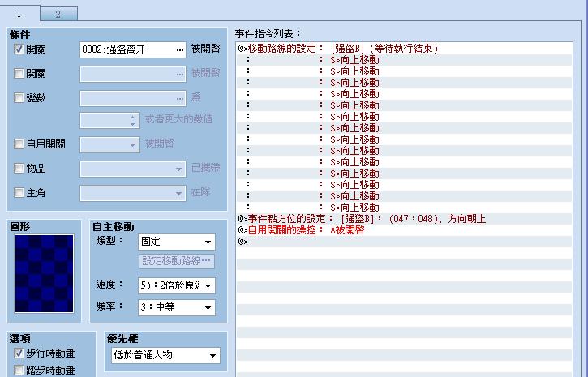588x377 pixels.
Task: Toggle the 踏步時動畫 option checkbox
Action: [x=19, y=371]
